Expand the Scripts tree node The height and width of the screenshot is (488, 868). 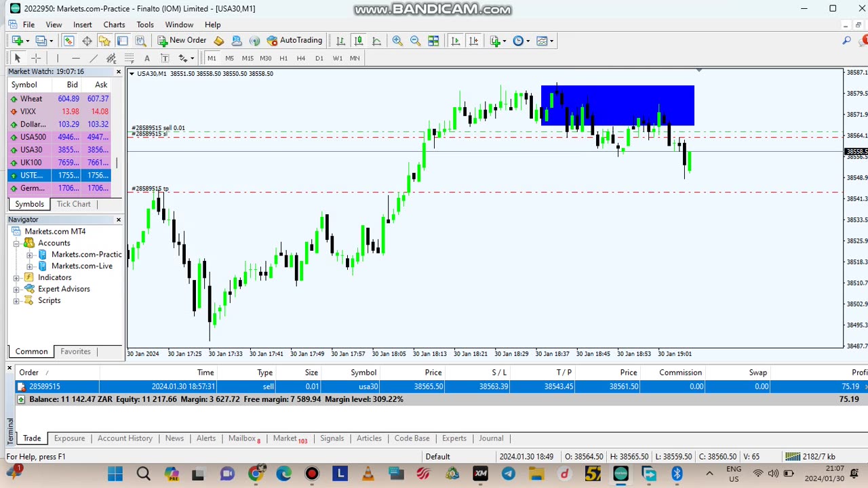[x=16, y=301]
